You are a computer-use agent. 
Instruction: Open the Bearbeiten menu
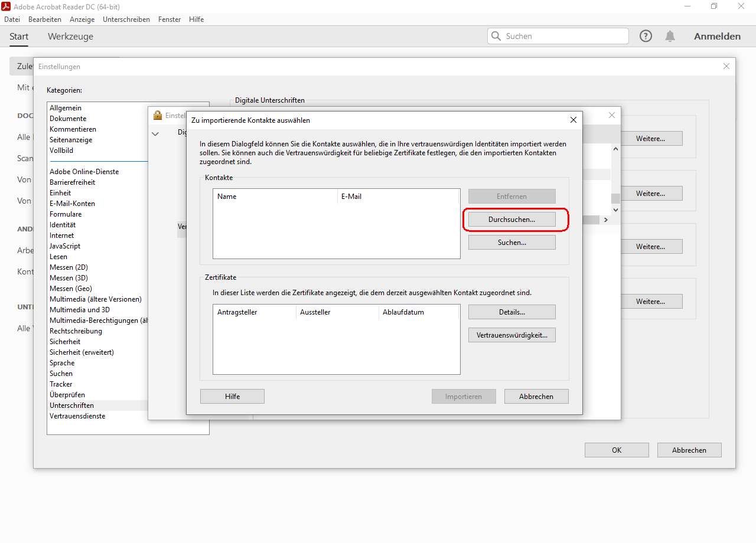coord(45,19)
